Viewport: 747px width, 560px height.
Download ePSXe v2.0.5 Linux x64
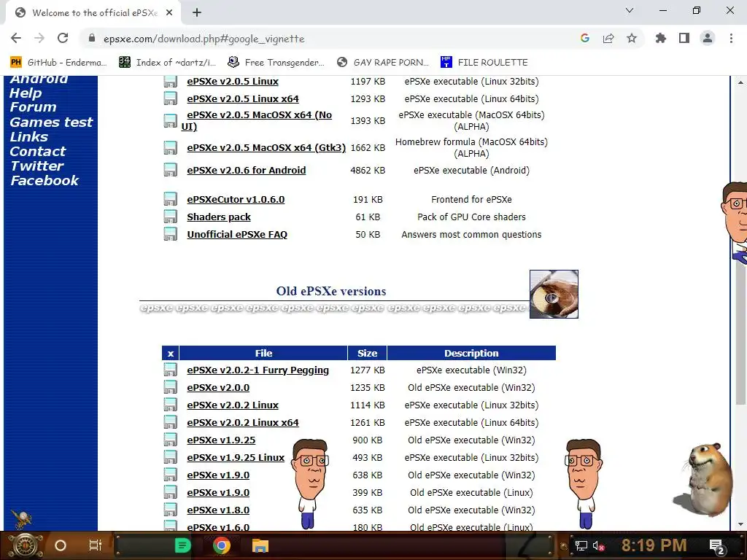[242, 99]
